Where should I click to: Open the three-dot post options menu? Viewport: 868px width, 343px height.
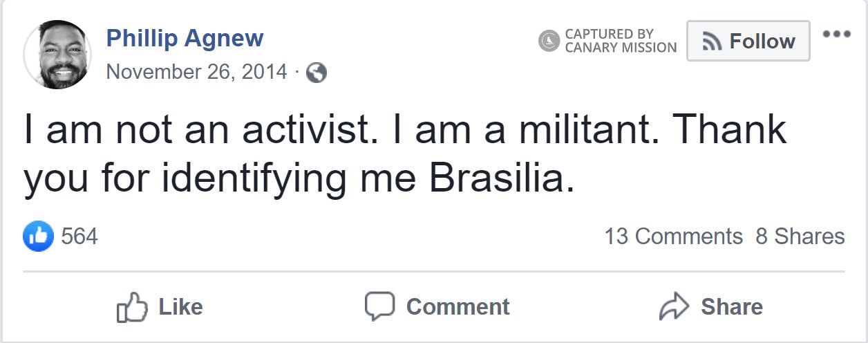pos(836,35)
